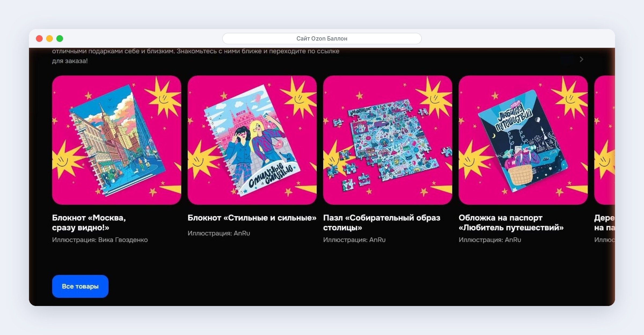This screenshot has width=644, height=335.
Task: Close the window with the red button
Action: [x=39, y=38]
